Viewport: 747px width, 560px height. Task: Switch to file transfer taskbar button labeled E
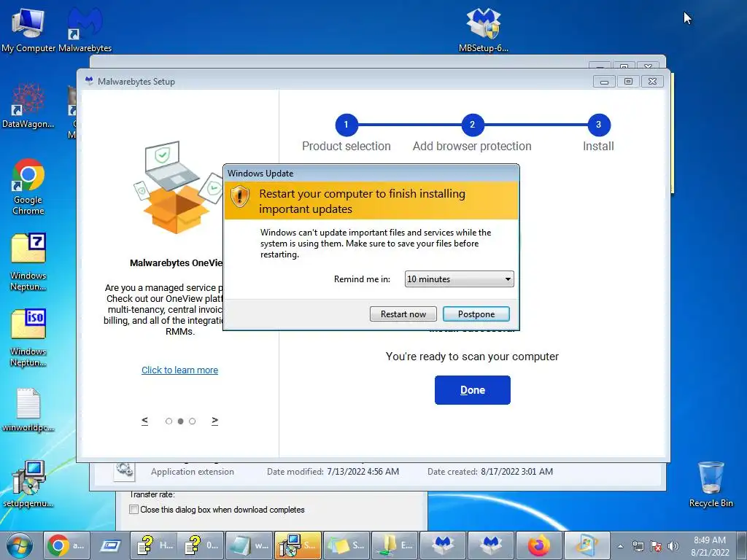point(395,545)
